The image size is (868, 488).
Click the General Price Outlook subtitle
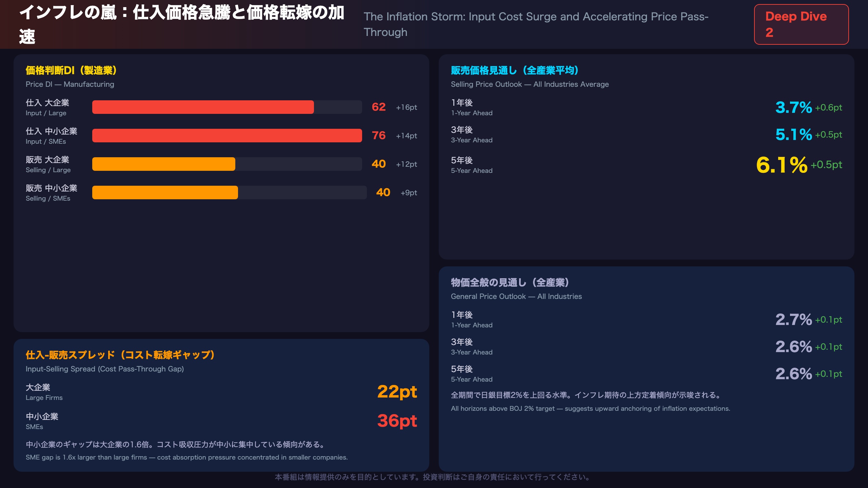(516, 297)
